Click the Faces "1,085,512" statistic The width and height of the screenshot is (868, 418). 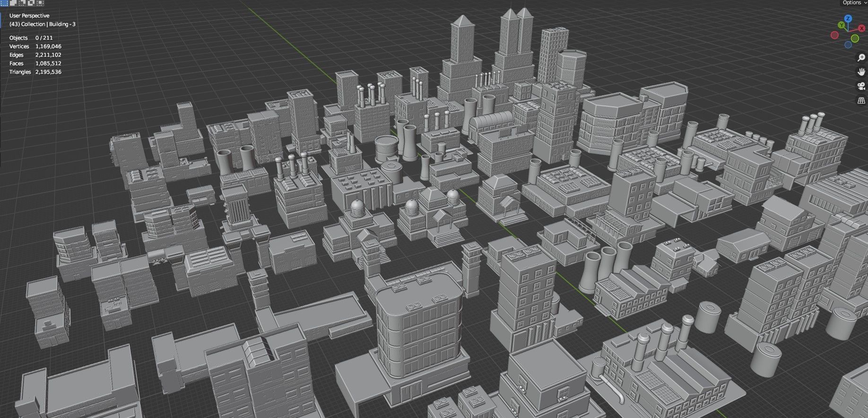[48, 63]
